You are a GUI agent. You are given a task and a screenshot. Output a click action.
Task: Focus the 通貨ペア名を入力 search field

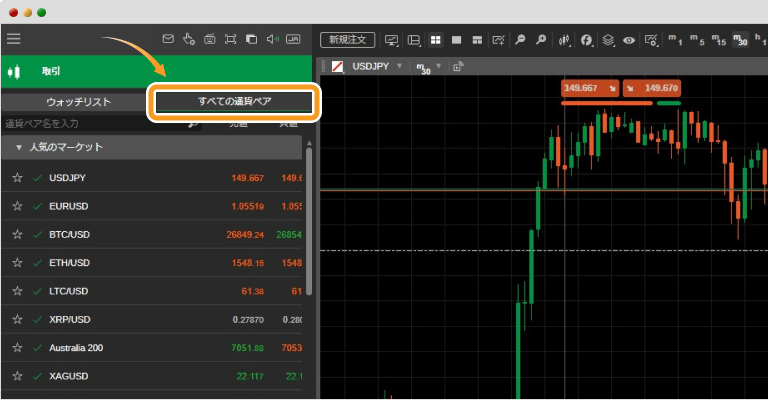100,123
